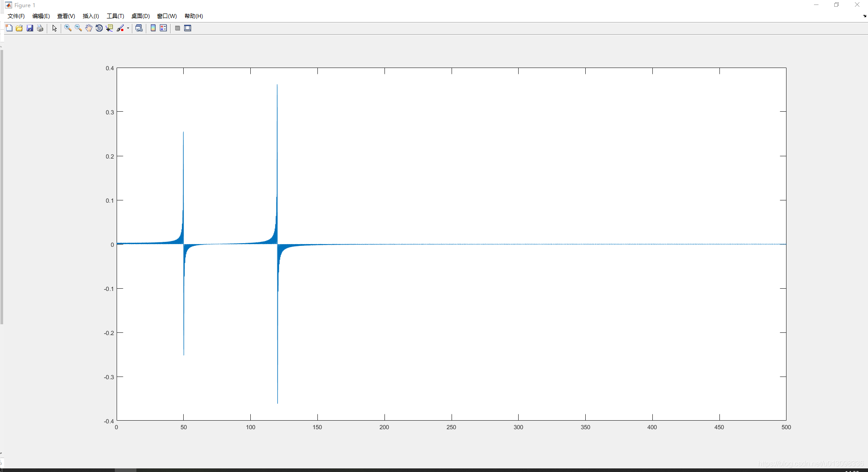Save the current figure
Screen dimensions: 868x472
29,28
